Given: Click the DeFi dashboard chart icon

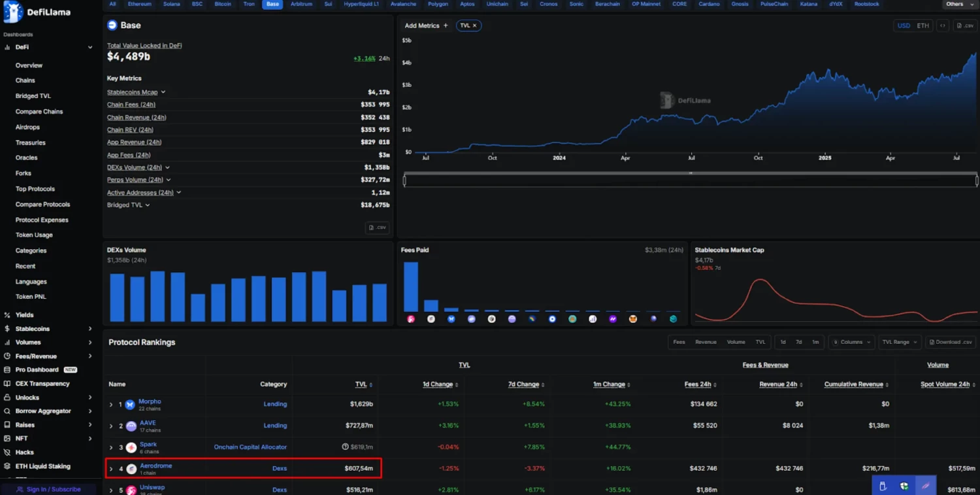Looking at the screenshot, I should pos(7,47).
